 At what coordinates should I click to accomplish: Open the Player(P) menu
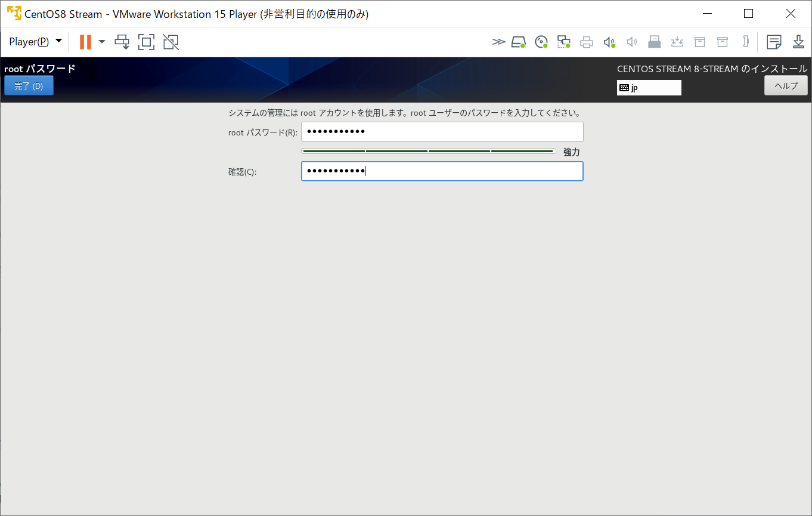pyautogui.click(x=35, y=42)
